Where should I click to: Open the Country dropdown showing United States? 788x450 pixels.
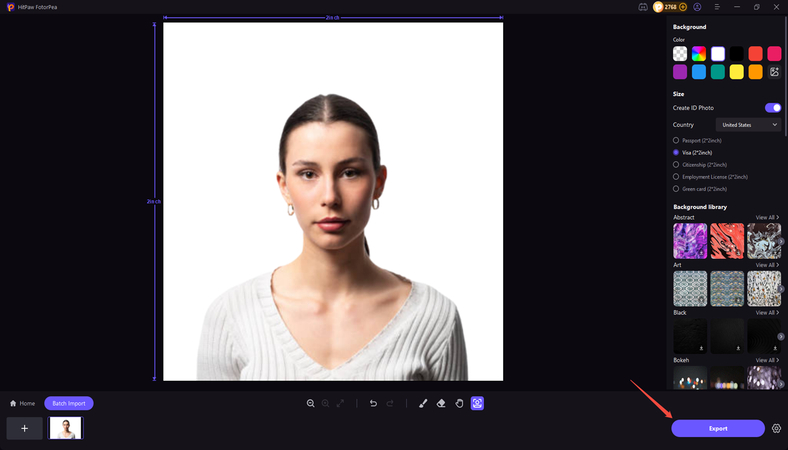tap(748, 125)
